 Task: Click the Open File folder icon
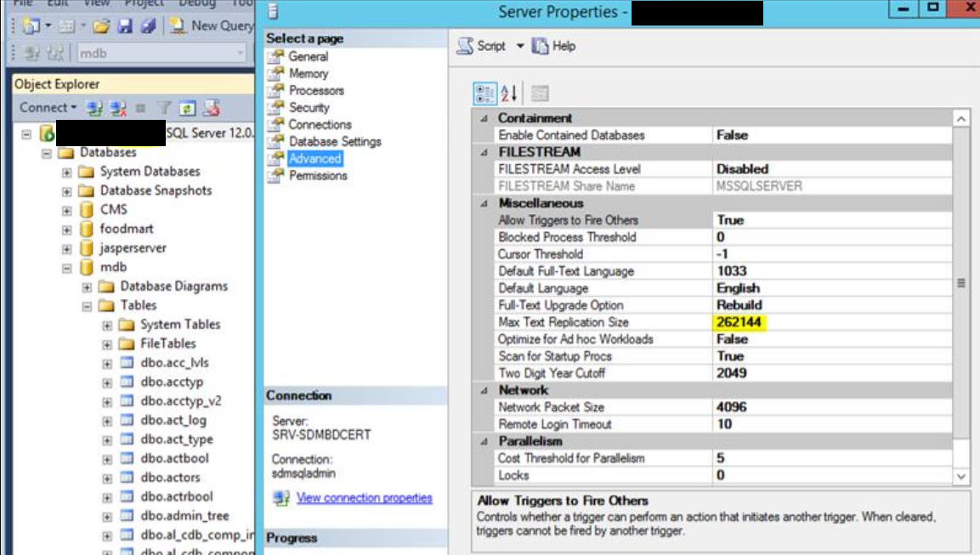tap(101, 26)
